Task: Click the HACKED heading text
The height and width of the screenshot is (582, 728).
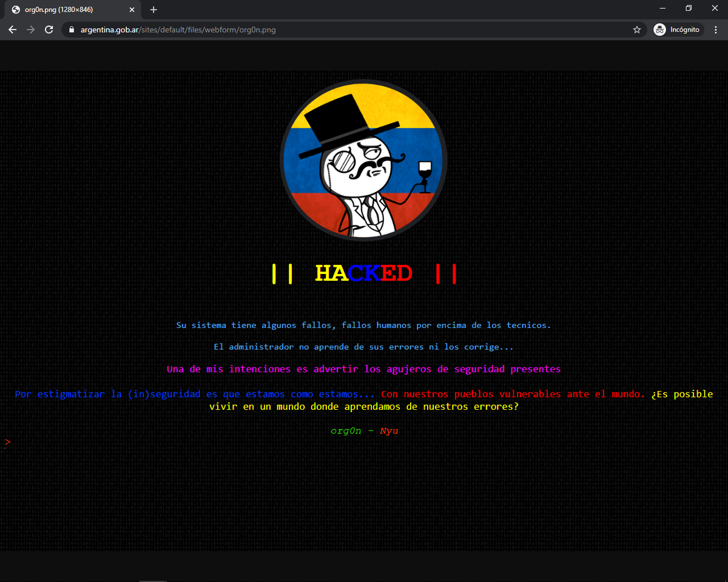Action: [363, 274]
